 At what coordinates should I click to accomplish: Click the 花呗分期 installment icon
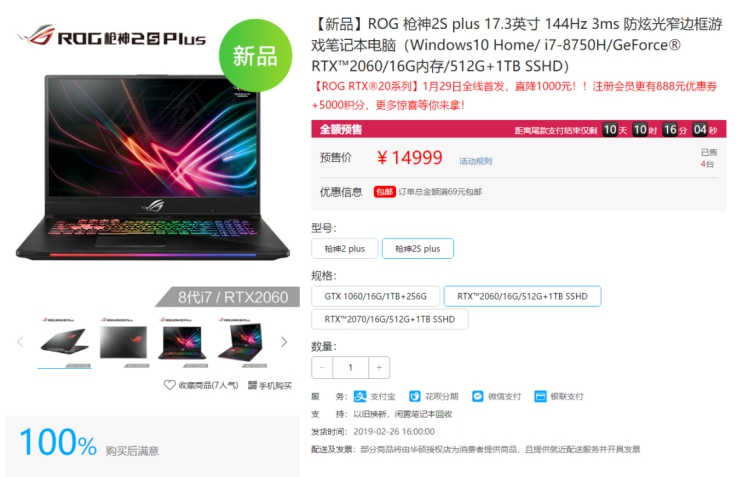point(415,396)
